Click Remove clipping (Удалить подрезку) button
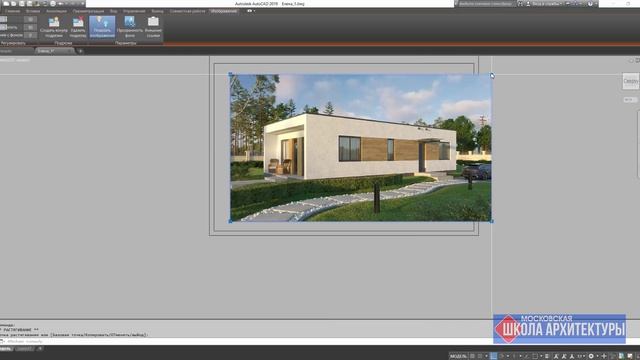Viewport: 640px width, 360px height. coord(78,27)
